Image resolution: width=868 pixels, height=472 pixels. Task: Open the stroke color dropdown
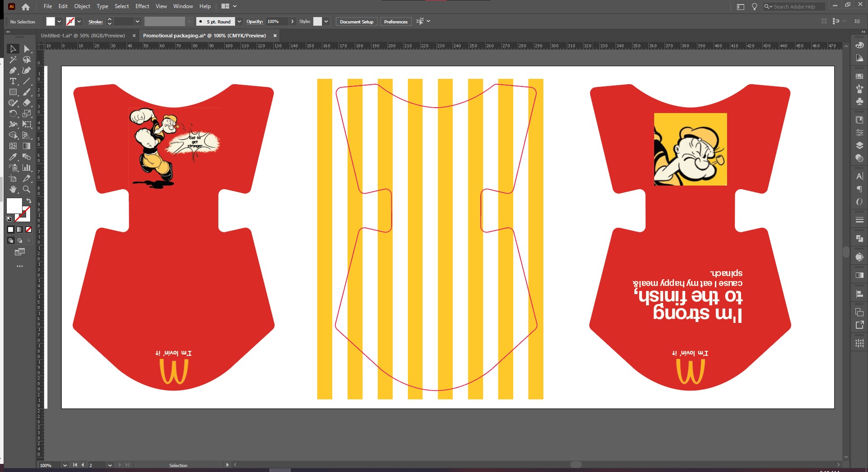[79, 22]
